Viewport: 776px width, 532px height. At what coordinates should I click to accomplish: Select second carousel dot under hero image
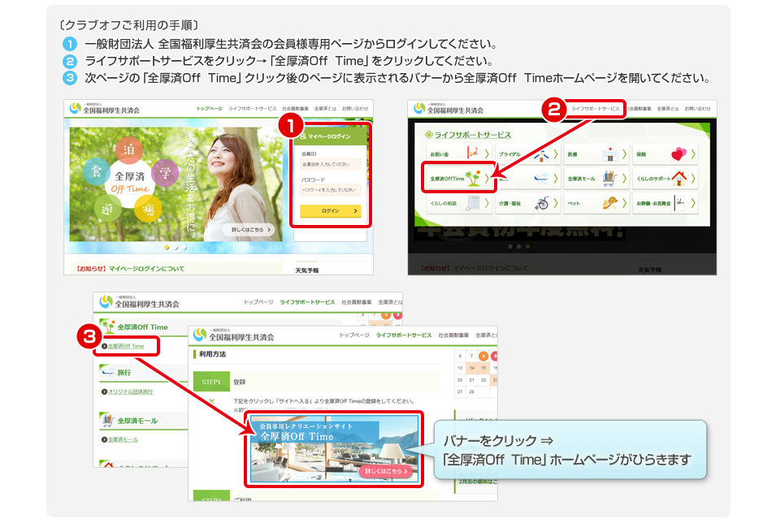click(x=176, y=248)
